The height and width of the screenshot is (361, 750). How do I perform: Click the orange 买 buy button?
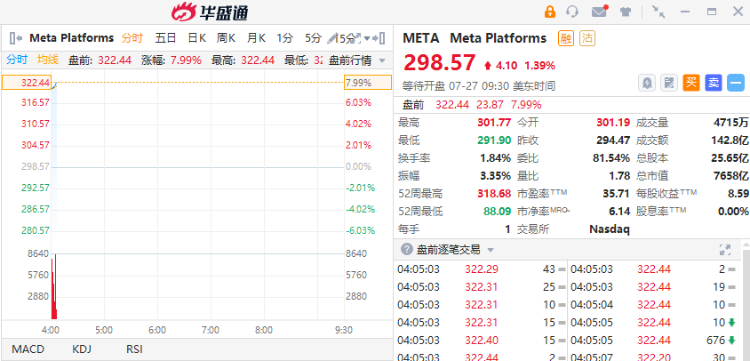691,83
